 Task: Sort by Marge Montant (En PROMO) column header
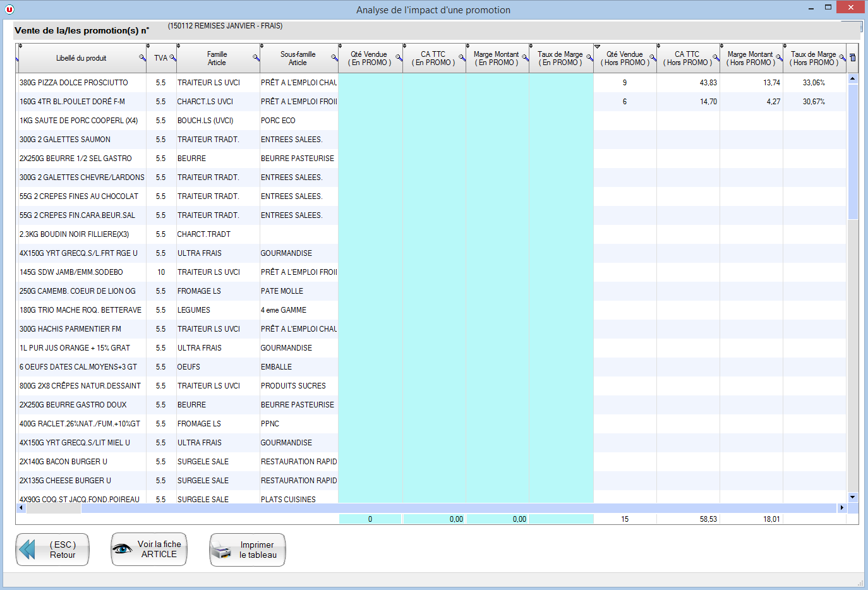pos(496,58)
